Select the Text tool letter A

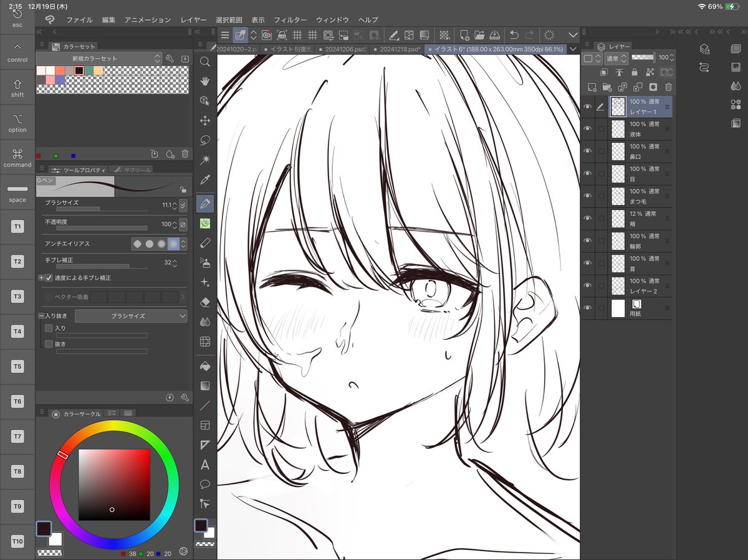tap(204, 465)
